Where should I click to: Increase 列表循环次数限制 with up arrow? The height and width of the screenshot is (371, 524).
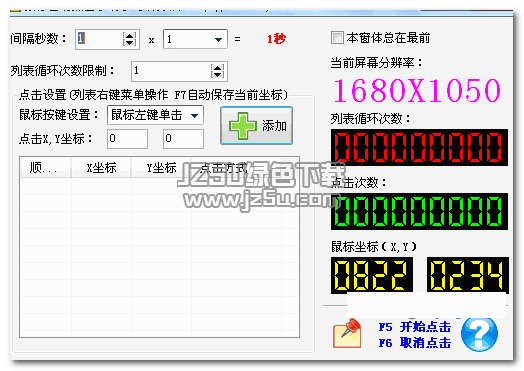point(218,68)
